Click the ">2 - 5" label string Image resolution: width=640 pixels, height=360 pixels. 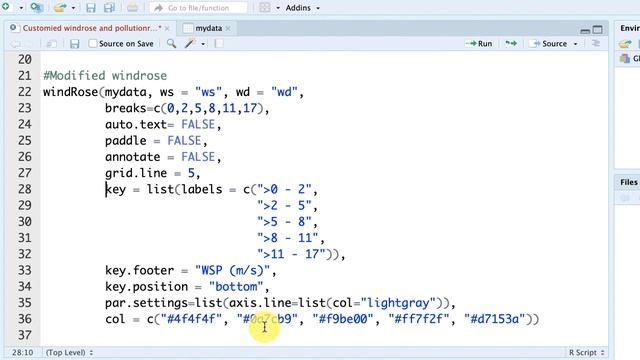tap(284, 205)
